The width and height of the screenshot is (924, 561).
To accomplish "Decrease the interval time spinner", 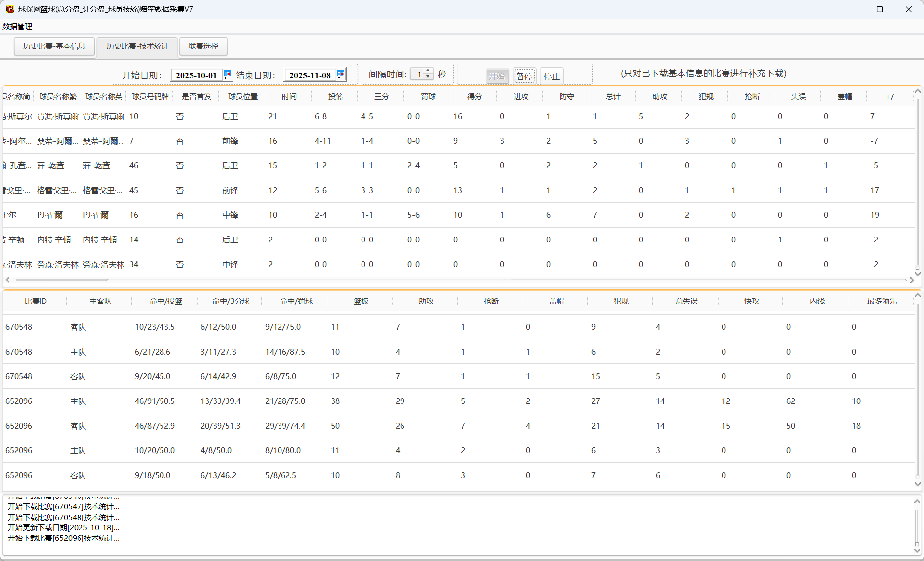I will pos(428,77).
